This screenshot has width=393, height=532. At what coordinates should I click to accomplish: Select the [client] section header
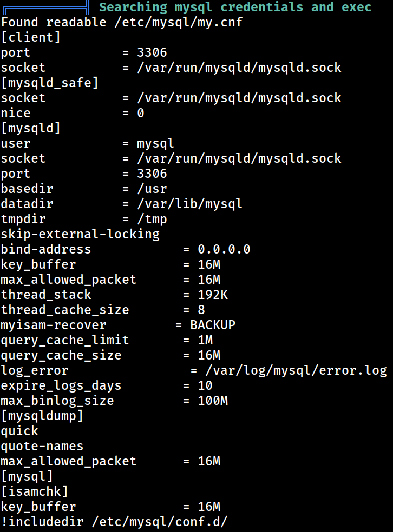coord(30,38)
